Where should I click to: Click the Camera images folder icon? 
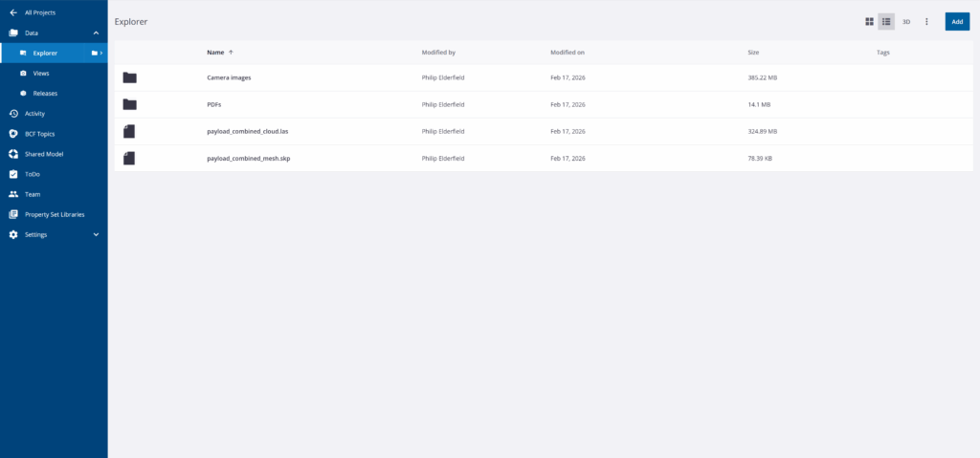[x=129, y=77]
